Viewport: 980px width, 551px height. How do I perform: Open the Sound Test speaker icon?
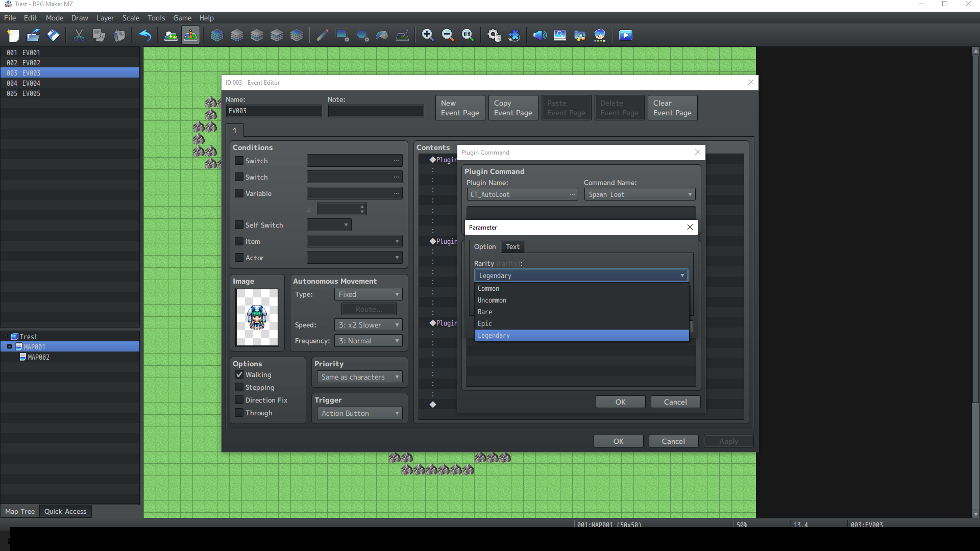(x=540, y=35)
